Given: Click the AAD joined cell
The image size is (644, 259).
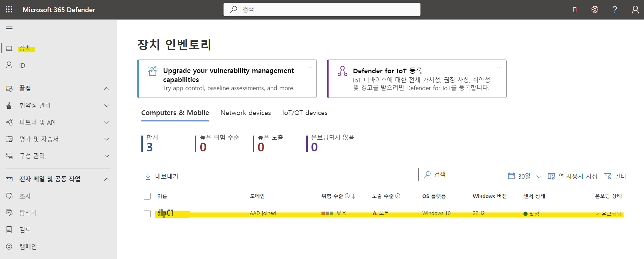Looking at the screenshot, I should tap(263, 213).
